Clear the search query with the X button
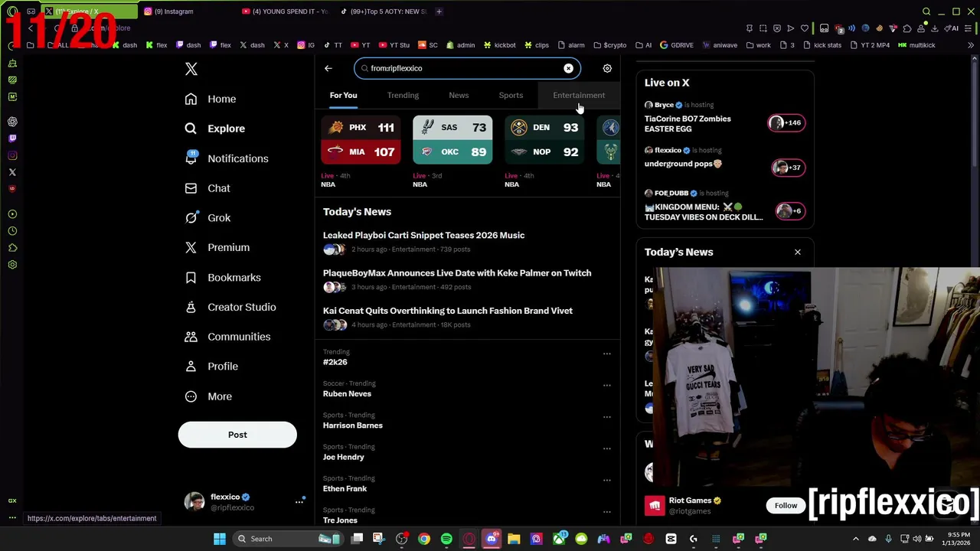Viewport: 980px width, 551px height. click(568, 68)
